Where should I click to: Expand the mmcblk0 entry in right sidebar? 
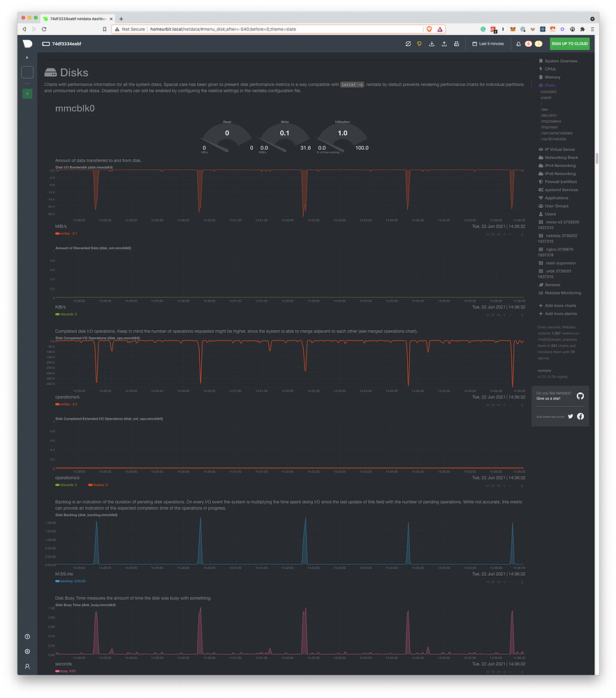[x=548, y=91]
